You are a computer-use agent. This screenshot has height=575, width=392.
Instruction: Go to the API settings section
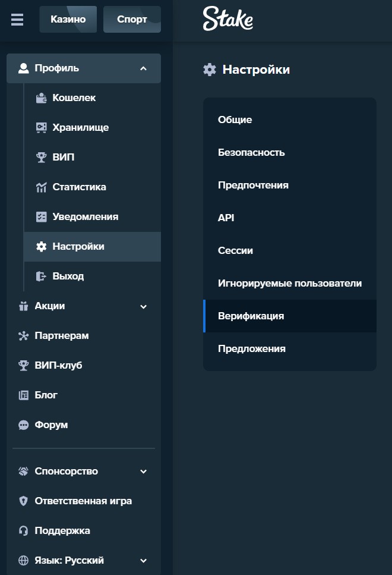(227, 218)
